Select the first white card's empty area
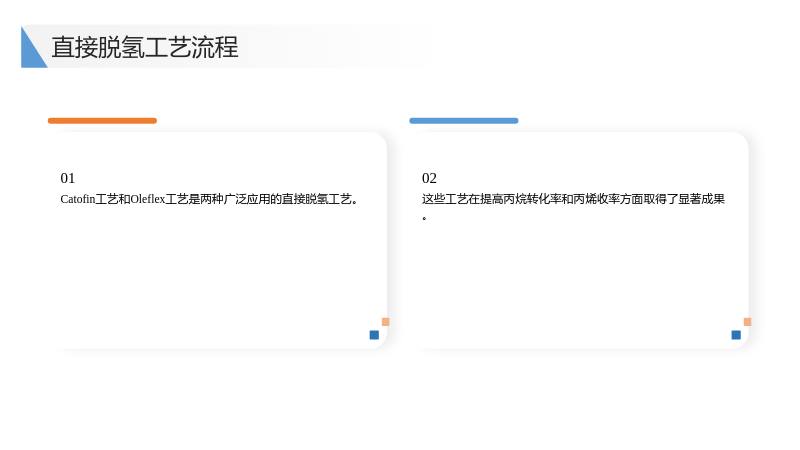This screenshot has width=800, height=450. [217, 270]
